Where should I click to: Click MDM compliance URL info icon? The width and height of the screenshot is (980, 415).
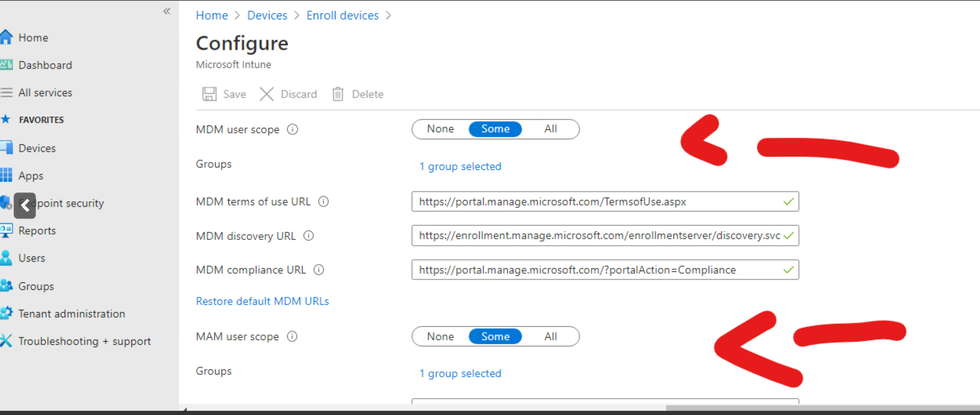tap(319, 270)
